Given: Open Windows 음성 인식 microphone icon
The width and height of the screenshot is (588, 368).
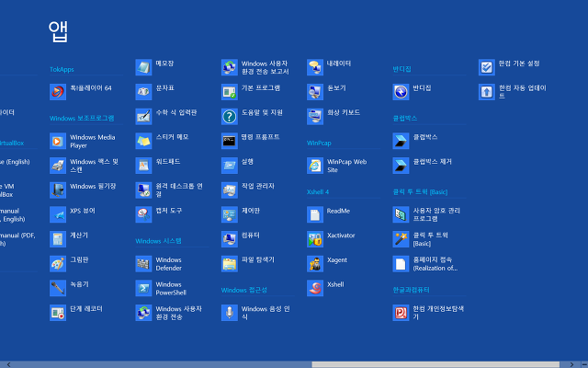Looking at the screenshot, I should 230,313.
